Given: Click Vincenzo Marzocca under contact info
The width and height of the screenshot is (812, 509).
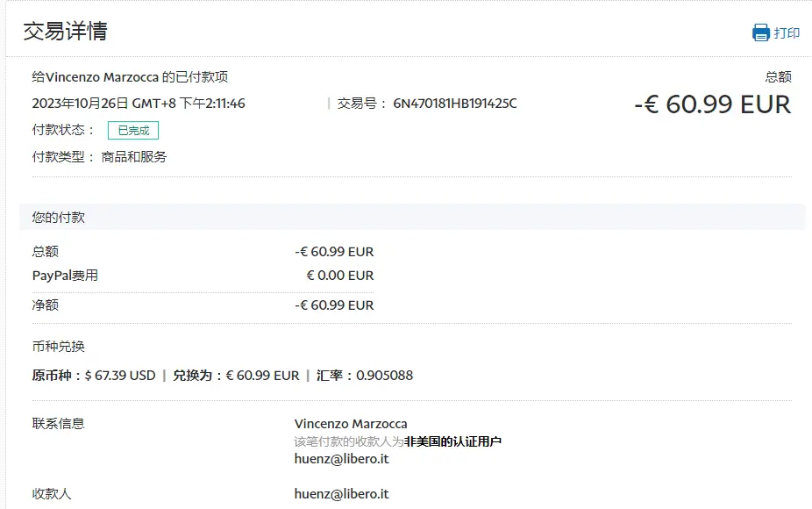Looking at the screenshot, I should coord(351,424).
